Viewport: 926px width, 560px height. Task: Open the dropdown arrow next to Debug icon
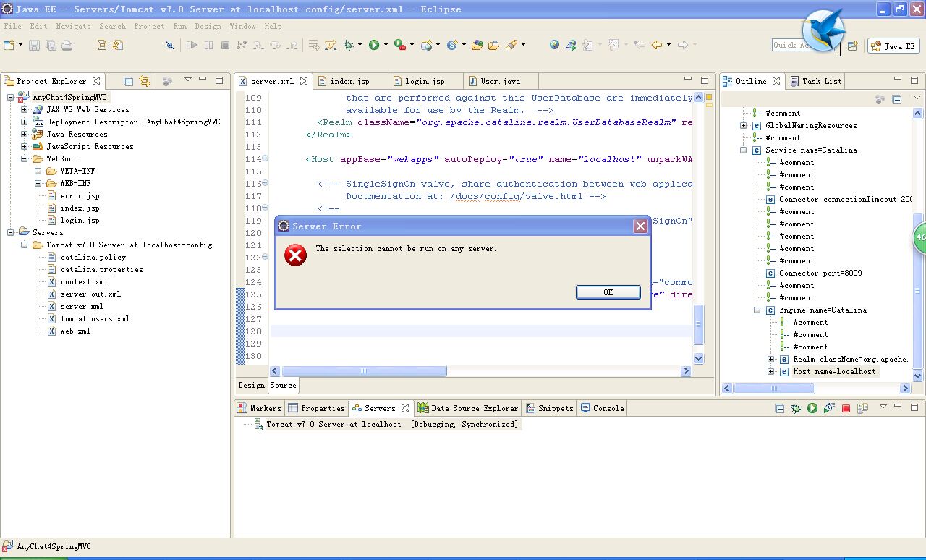pos(360,45)
